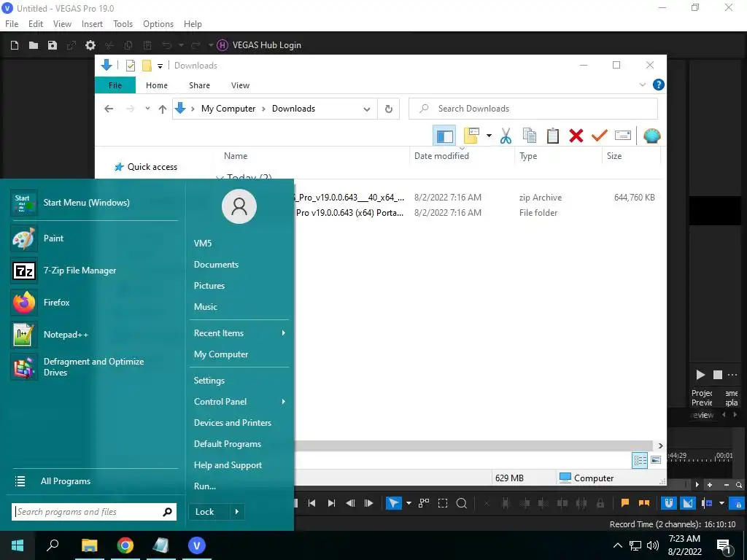Sort files by Type column header
The image size is (747, 560).
(528, 156)
